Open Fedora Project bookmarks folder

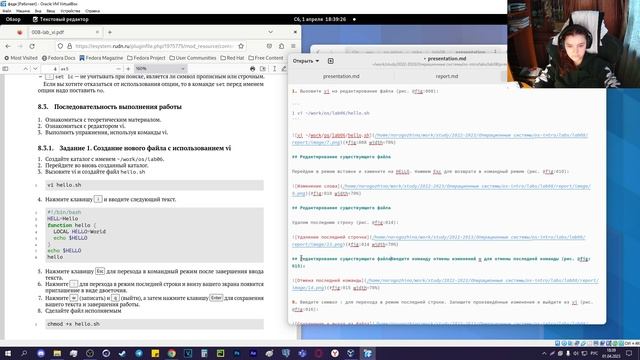click(x=146, y=58)
